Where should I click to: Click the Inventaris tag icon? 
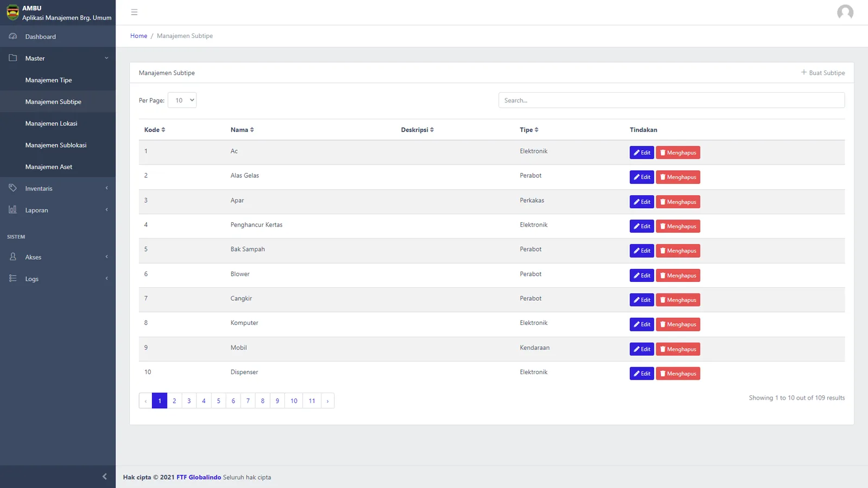tap(13, 188)
